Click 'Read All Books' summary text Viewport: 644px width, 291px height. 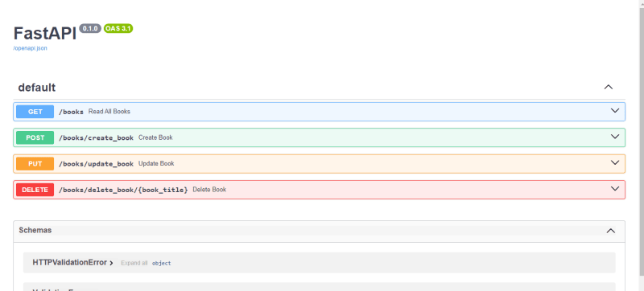click(109, 112)
